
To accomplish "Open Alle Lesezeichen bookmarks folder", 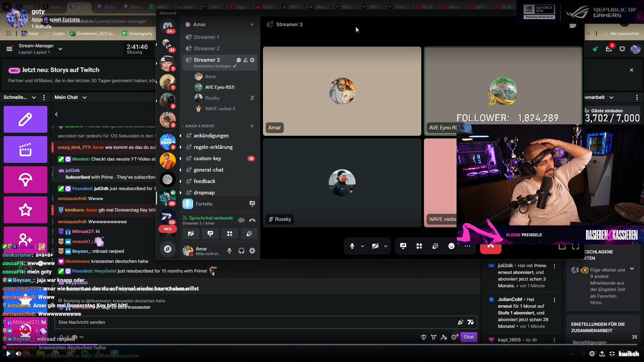I will [x=620, y=33].
